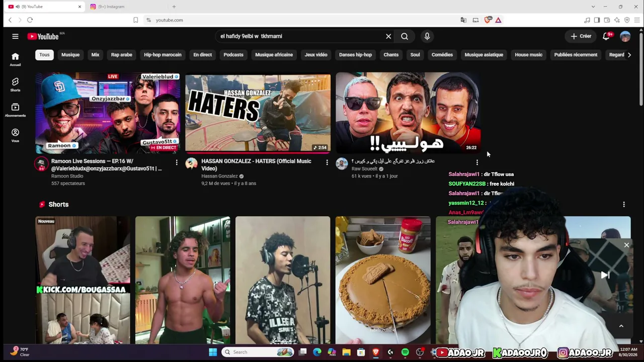Image resolution: width=644 pixels, height=362 pixels.
Task: Show more category chips with right arrow
Action: click(629, 55)
